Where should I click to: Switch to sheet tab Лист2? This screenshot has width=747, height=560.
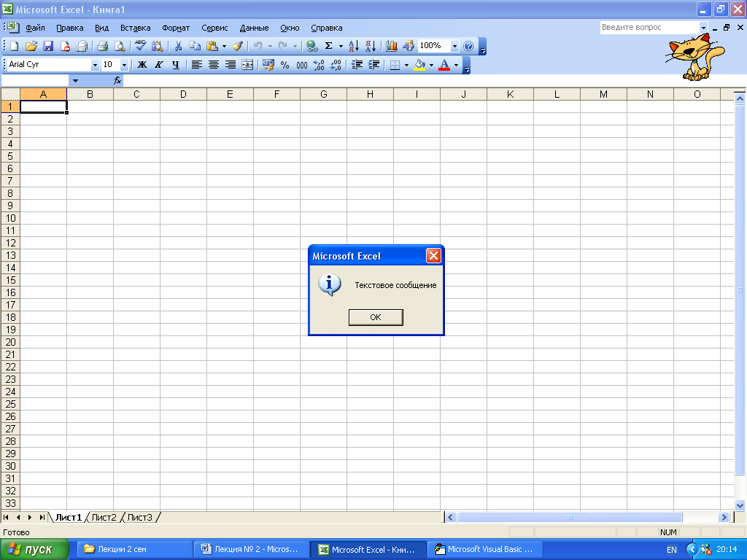tap(104, 517)
